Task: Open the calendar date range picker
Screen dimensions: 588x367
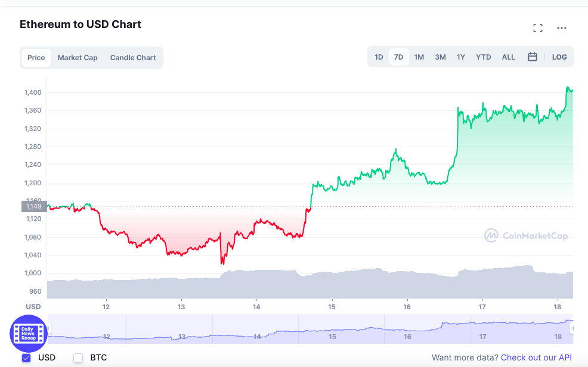Action: click(x=533, y=57)
